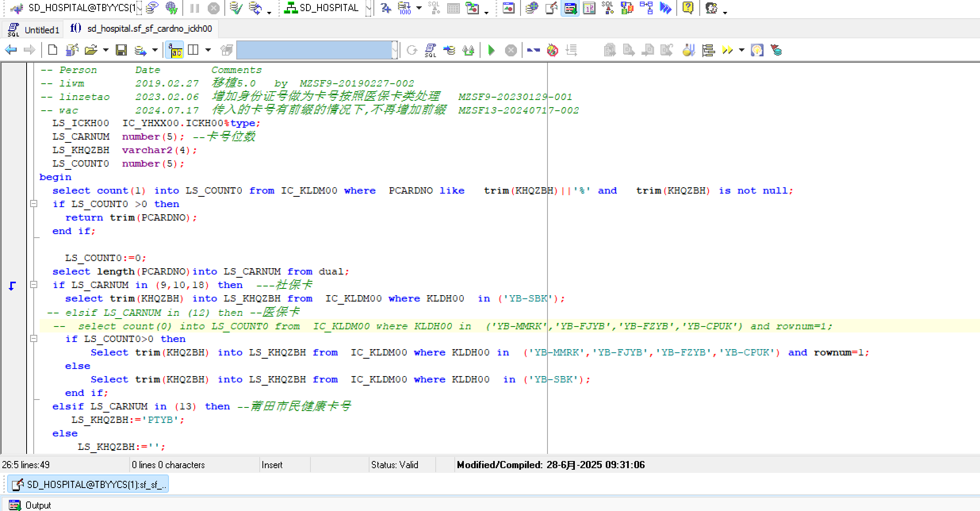Toggle the 'ab' highlight syntax button
The width and height of the screenshot is (980, 511).
[x=175, y=50]
